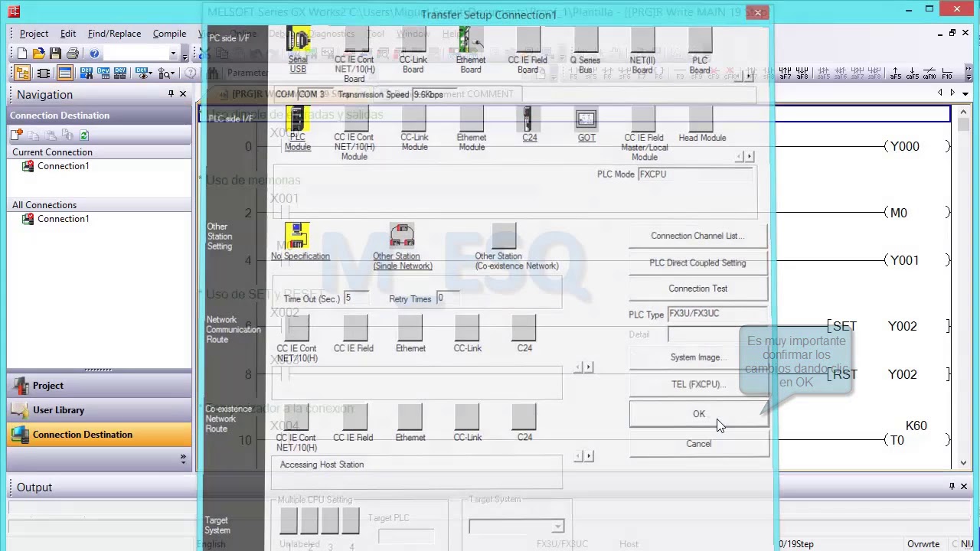This screenshot has height=551, width=980.
Task: Toggle Navigation window toolbar icon
Action: pyautogui.click(x=22, y=73)
